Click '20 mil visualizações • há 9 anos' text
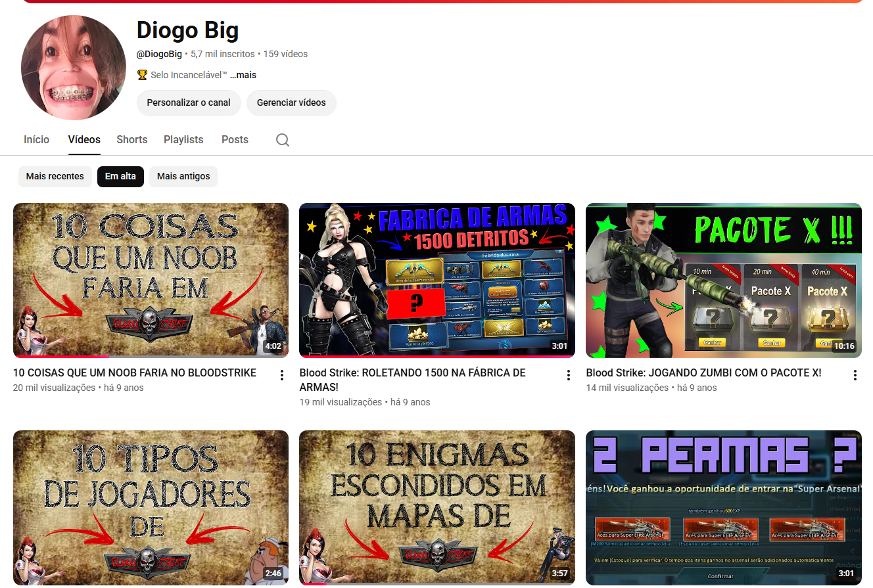 [78, 388]
